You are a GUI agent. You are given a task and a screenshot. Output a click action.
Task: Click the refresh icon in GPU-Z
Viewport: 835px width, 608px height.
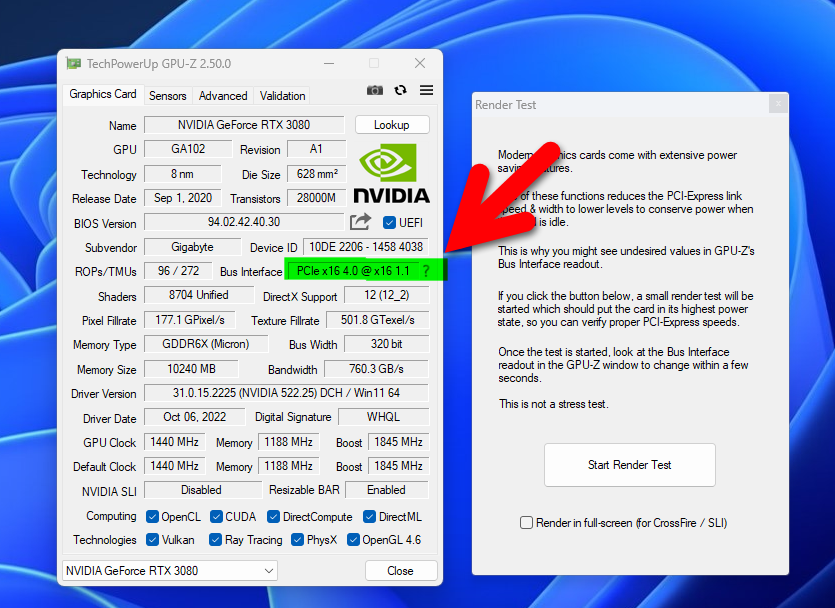(400, 90)
